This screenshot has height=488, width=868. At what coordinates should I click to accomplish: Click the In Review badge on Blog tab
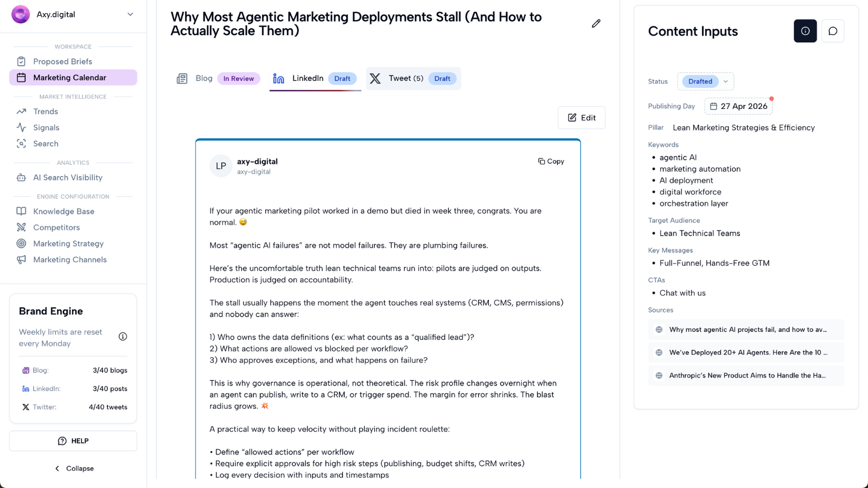click(x=239, y=79)
